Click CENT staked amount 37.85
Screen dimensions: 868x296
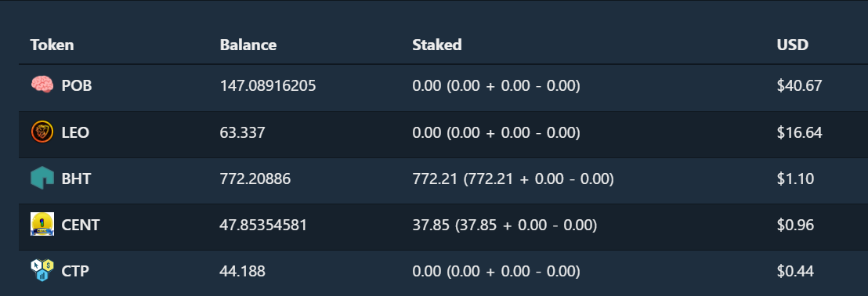pyautogui.click(x=429, y=226)
